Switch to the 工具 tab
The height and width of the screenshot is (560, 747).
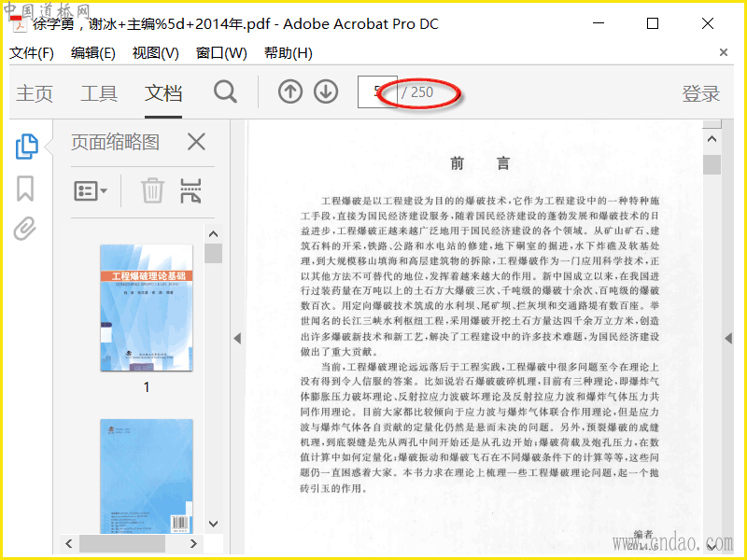click(x=99, y=92)
